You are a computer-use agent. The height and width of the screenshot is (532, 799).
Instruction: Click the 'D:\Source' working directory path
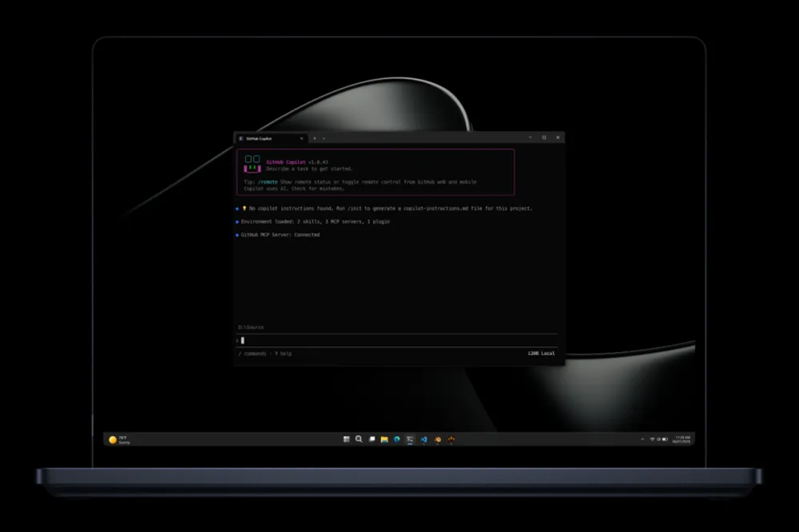point(251,328)
